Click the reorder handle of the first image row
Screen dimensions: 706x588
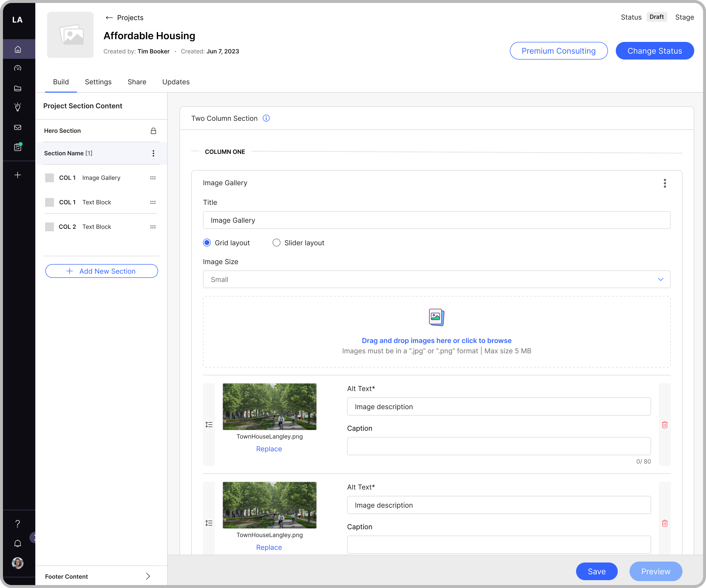(209, 424)
